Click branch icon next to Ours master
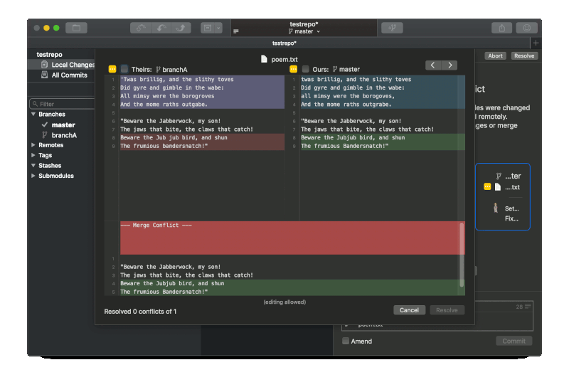 coord(335,69)
